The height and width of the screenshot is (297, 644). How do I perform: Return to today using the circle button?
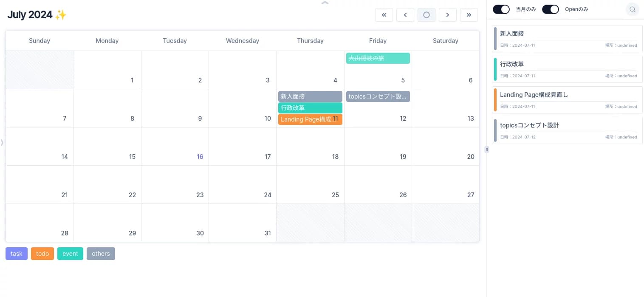427,15
